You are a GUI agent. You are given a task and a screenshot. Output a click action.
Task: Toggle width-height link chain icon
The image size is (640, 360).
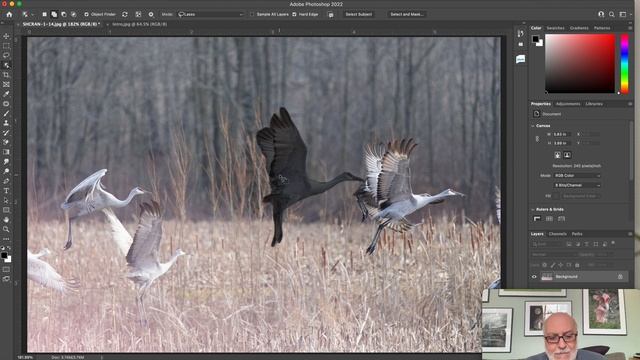click(537, 139)
